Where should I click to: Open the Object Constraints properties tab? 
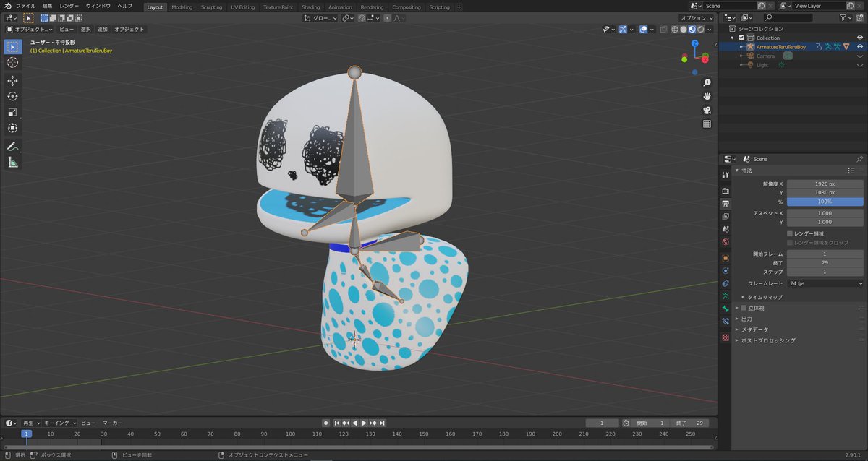pos(726,283)
